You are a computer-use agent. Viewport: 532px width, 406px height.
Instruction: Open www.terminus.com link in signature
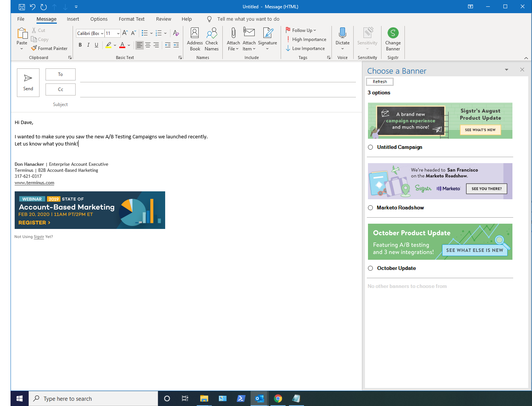click(34, 183)
